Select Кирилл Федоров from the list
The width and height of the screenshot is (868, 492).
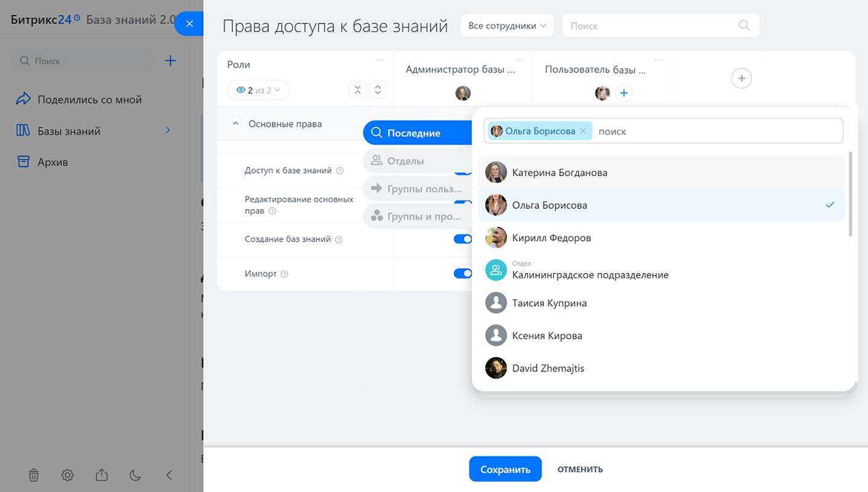pos(662,238)
